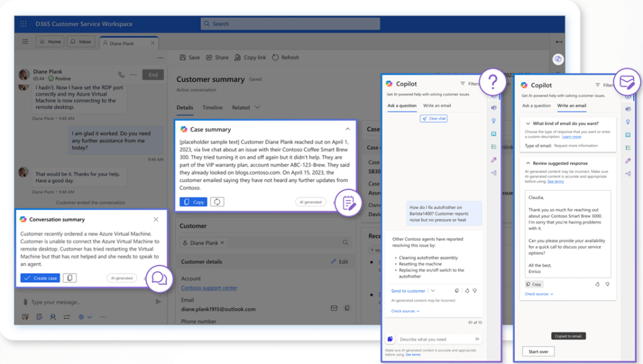Open the Details tab
The image size is (643, 364).
coord(185,107)
